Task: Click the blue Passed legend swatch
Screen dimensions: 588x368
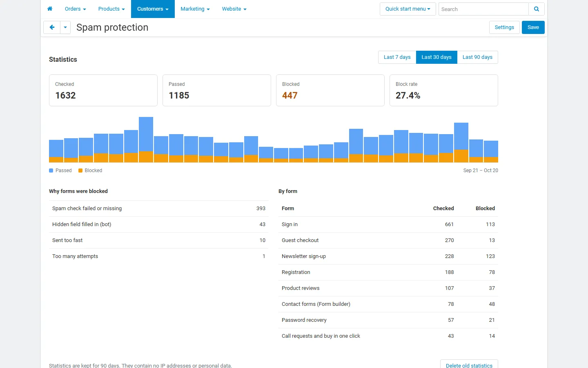Action: coord(51,171)
